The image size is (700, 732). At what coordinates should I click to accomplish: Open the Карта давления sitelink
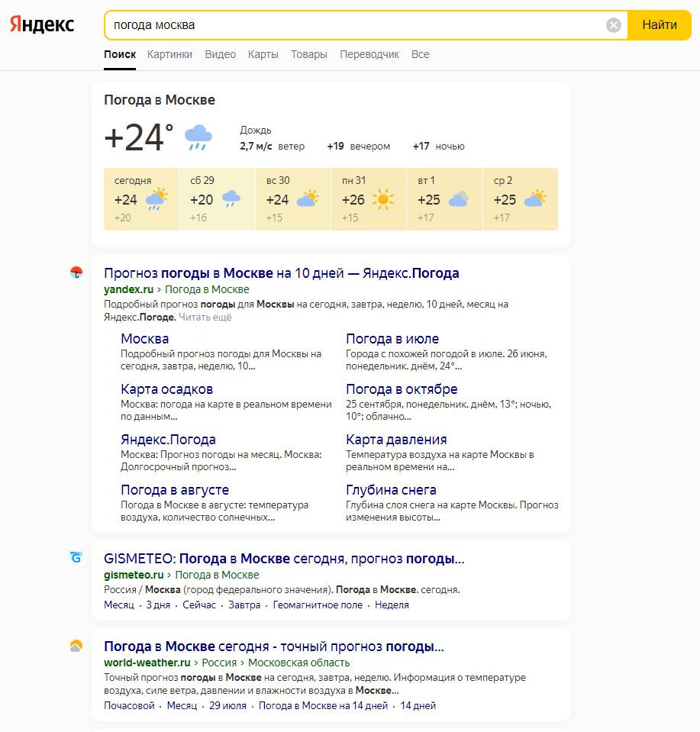396,440
